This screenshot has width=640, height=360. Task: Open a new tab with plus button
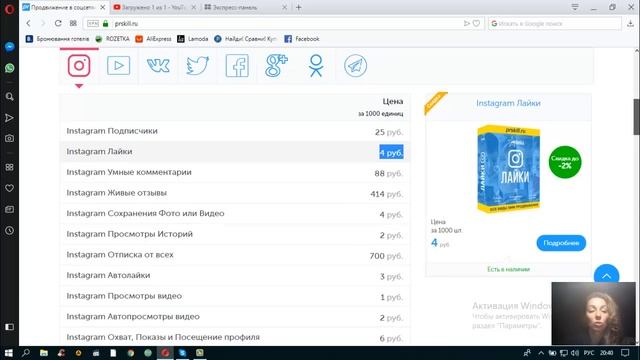299,7
